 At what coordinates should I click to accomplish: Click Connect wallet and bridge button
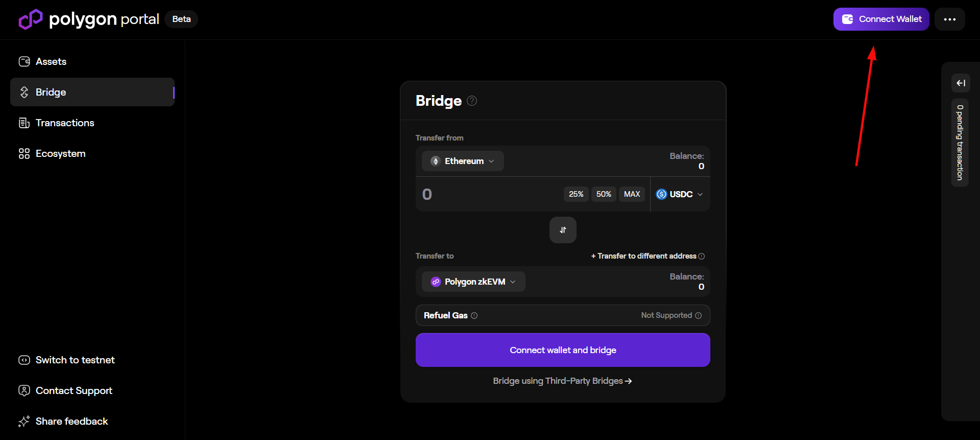point(563,350)
